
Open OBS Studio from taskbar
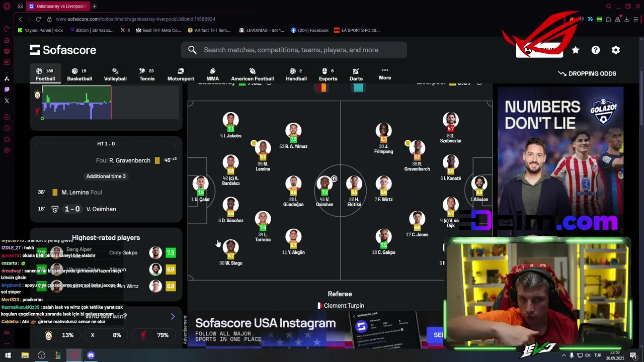point(41,355)
